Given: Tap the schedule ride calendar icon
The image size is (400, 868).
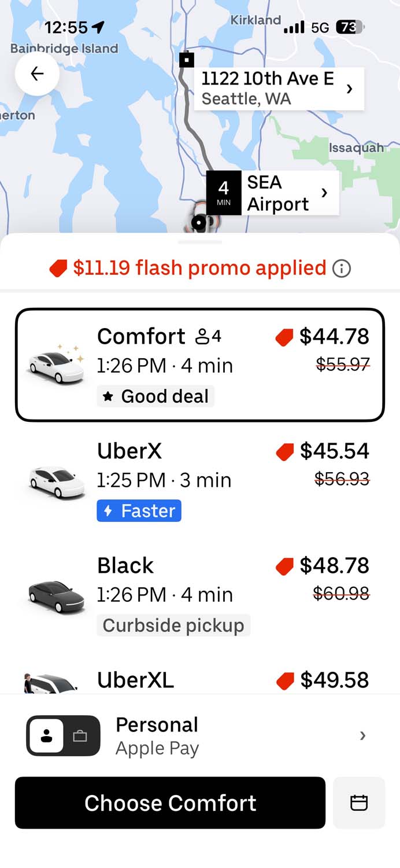Looking at the screenshot, I should coord(359,803).
